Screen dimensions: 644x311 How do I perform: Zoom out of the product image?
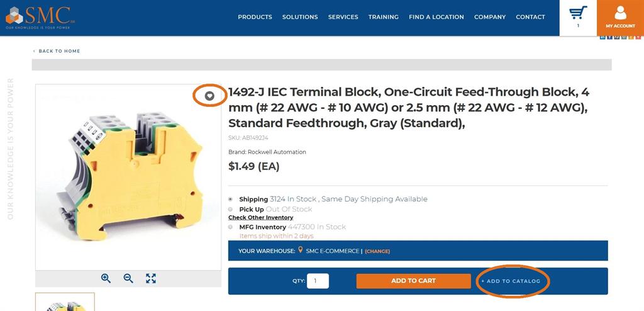128,278
